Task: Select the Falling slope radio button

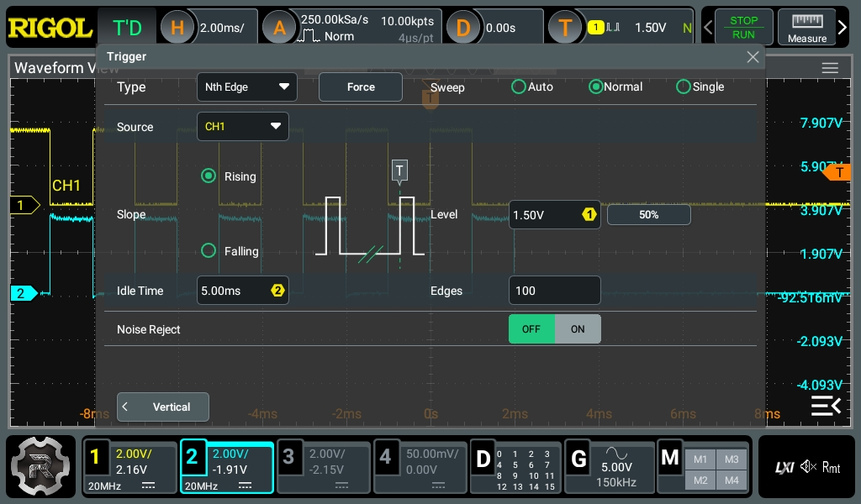Action: click(209, 250)
